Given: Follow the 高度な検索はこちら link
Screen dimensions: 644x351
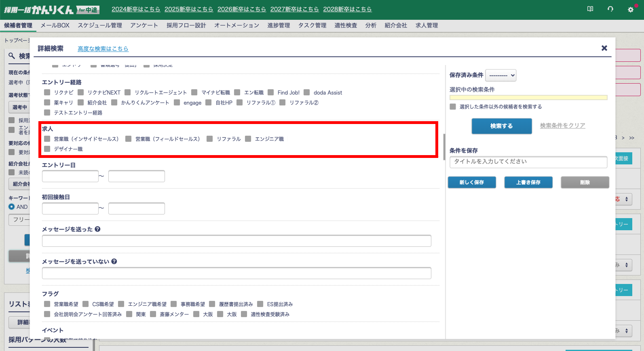Looking at the screenshot, I should point(103,49).
